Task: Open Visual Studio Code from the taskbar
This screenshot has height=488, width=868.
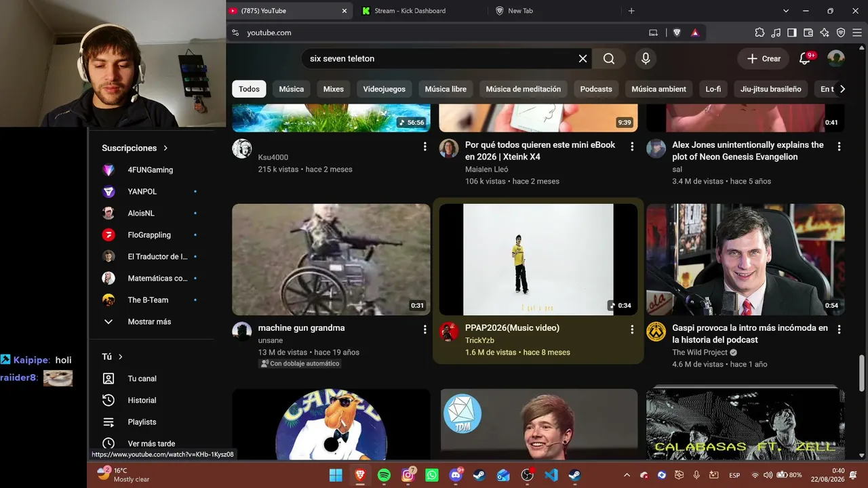Action: click(x=551, y=475)
